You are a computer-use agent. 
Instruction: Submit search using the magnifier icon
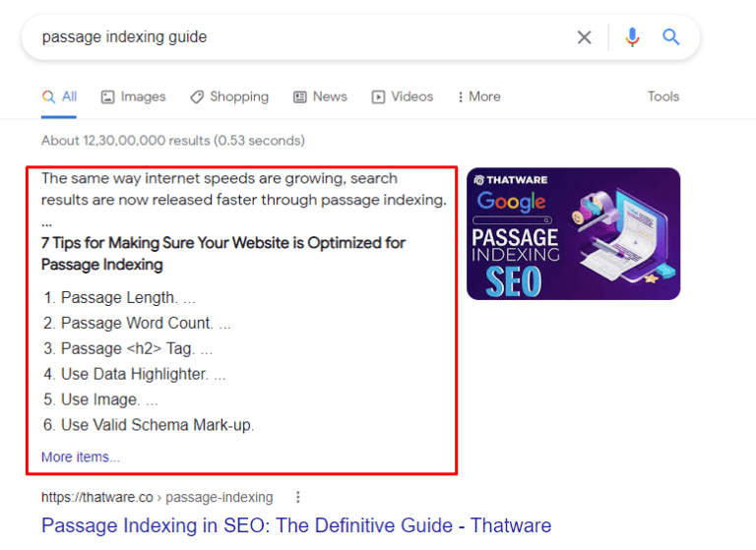tap(670, 36)
